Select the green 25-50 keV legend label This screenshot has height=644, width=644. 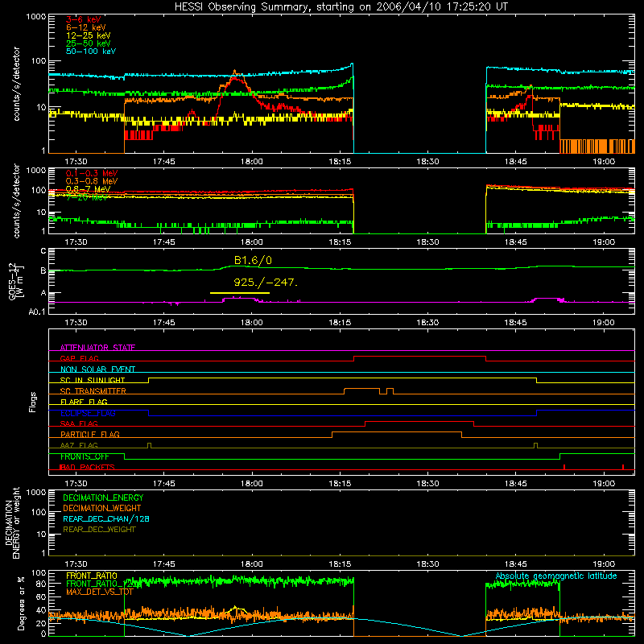click(89, 43)
